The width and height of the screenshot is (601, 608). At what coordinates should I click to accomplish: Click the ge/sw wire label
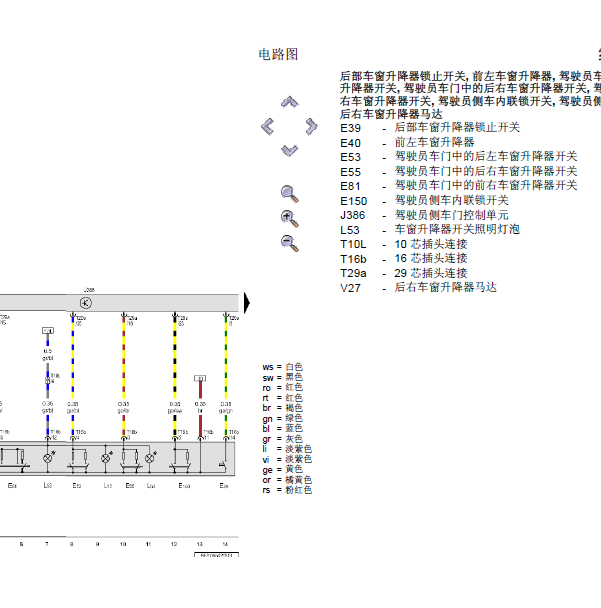coord(175,411)
